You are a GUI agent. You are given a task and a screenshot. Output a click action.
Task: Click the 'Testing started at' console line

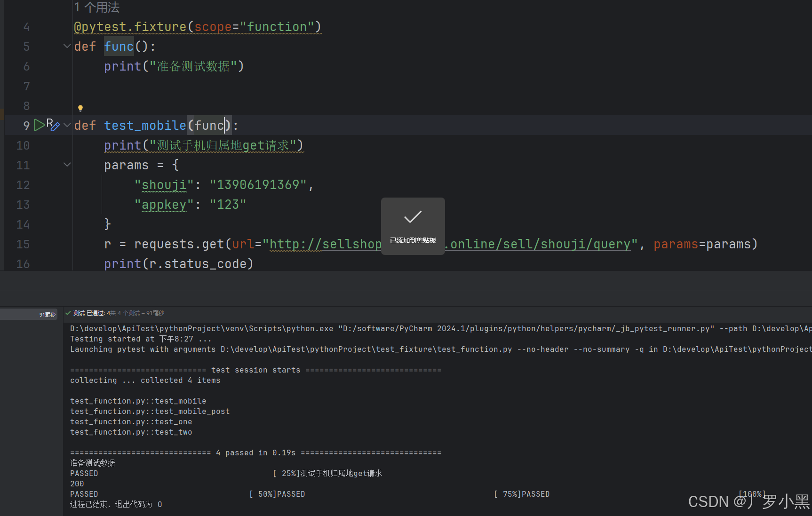141,339
